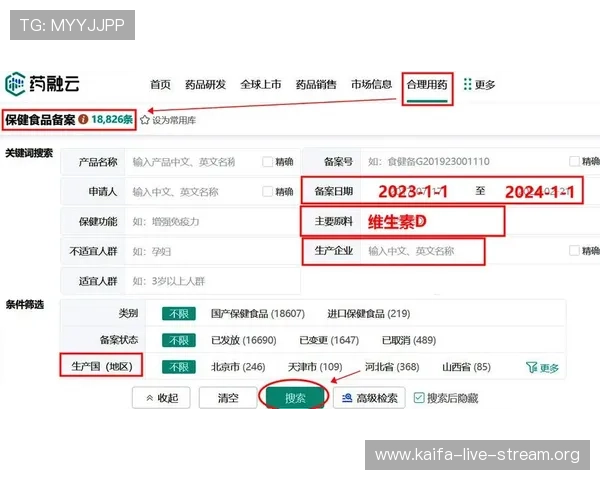This screenshot has height=480, width=600.
Task: Click the 18,826条 record count
Action: tap(112, 119)
